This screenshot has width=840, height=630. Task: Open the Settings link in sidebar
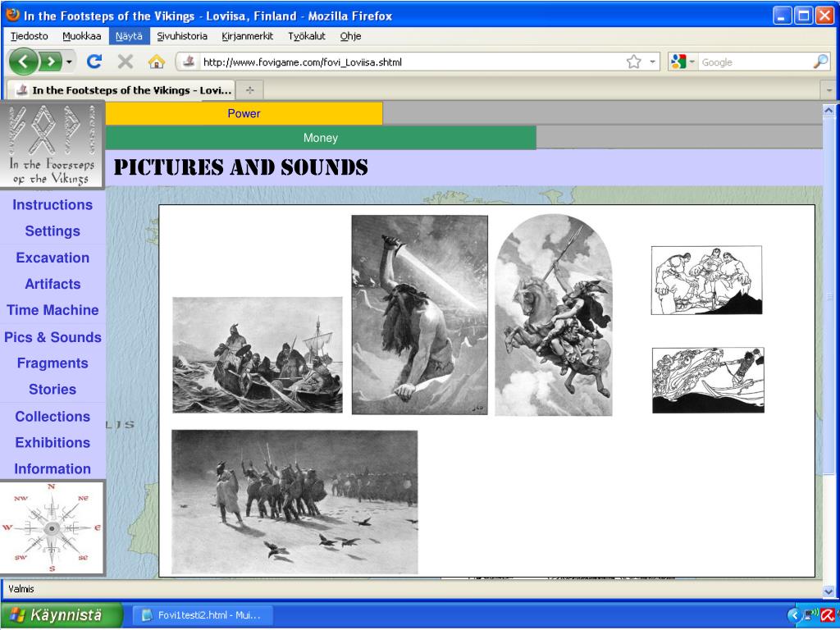point(52,231)
